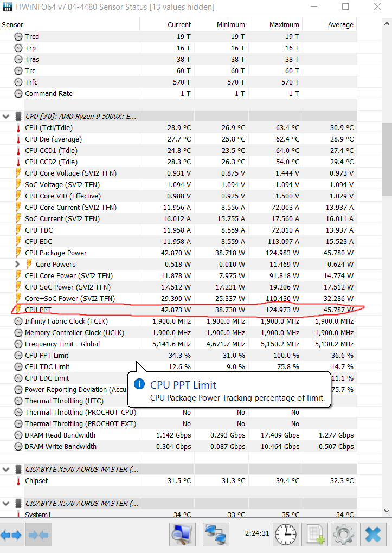Select the CPU TDC row
392x553 pixels.
178,230
